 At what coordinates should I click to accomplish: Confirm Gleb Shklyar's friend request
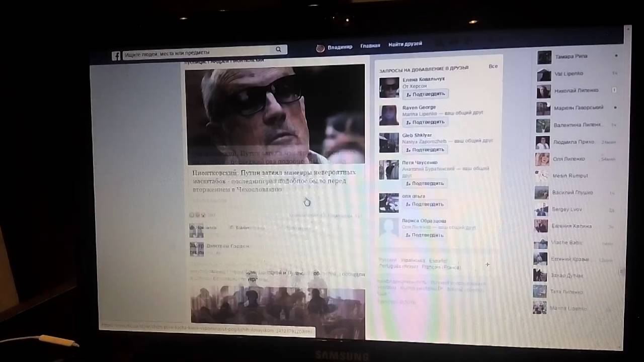point(426,150)
